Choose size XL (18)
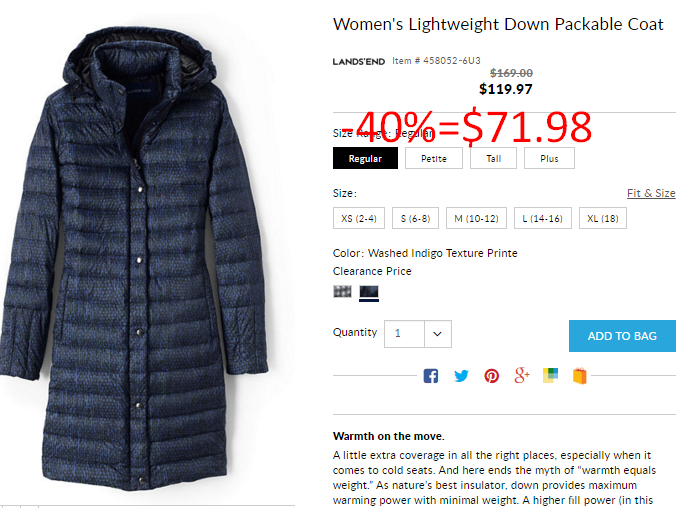This screenshot has width=678, height=508. tap(603, 218)
